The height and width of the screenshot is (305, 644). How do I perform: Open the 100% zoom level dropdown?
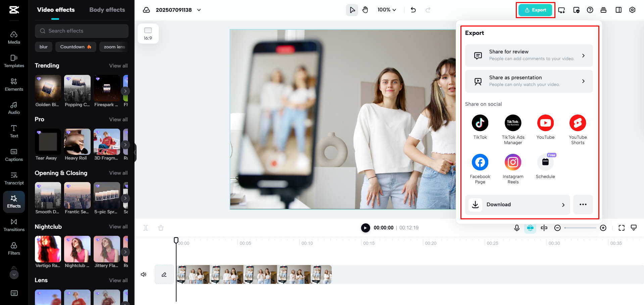pos(386,10)
